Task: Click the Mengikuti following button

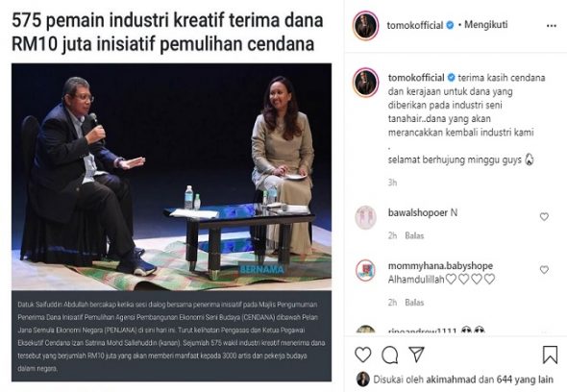Action: coord(486,25)
